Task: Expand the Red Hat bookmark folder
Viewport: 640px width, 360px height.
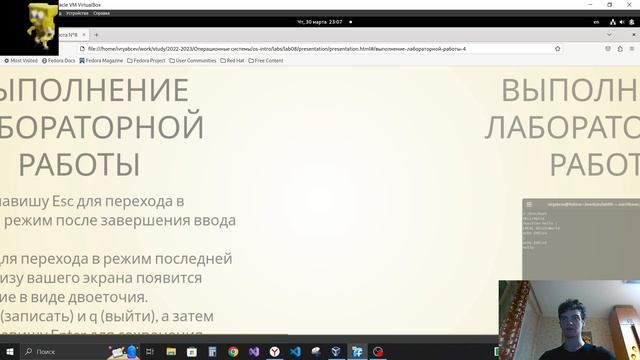Action: pos(232,60)
